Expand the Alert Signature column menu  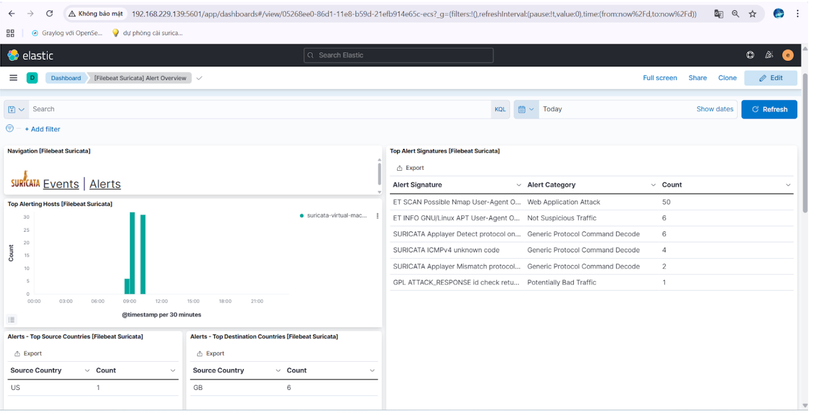(x=518, y=185)
